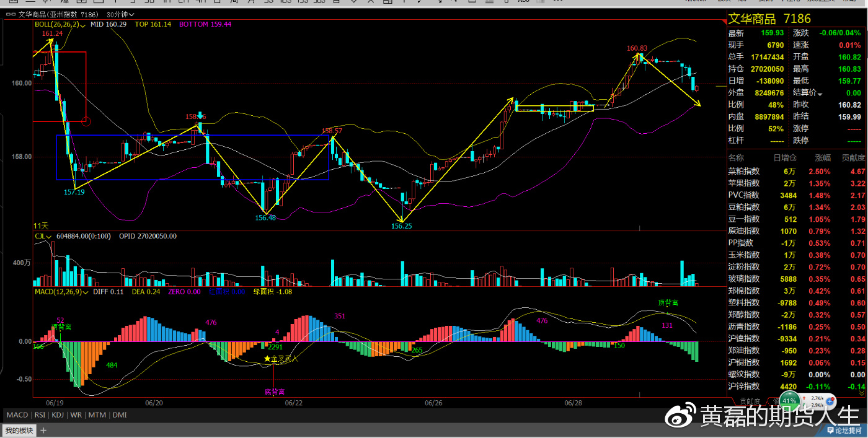This screenshot has width=868, height=438.
Task: Click the 最新 price value 159.93
Action: tap(772, 33)
